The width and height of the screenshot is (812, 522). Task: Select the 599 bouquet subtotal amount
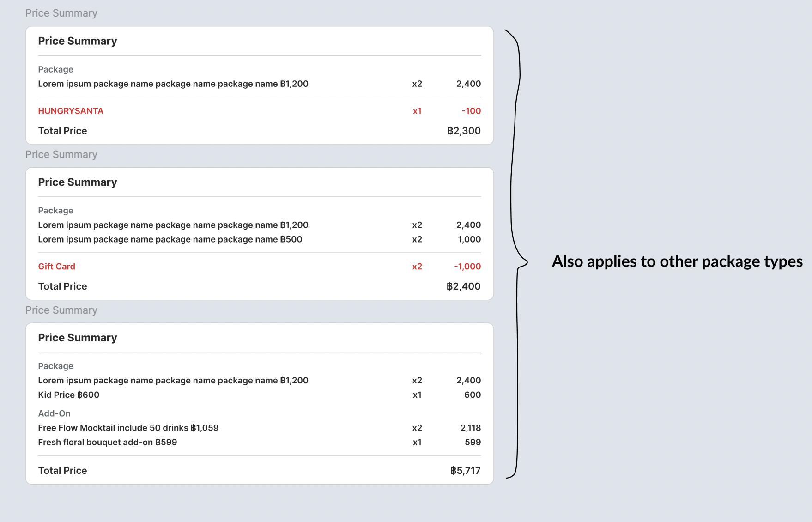[x=473, y=442]
